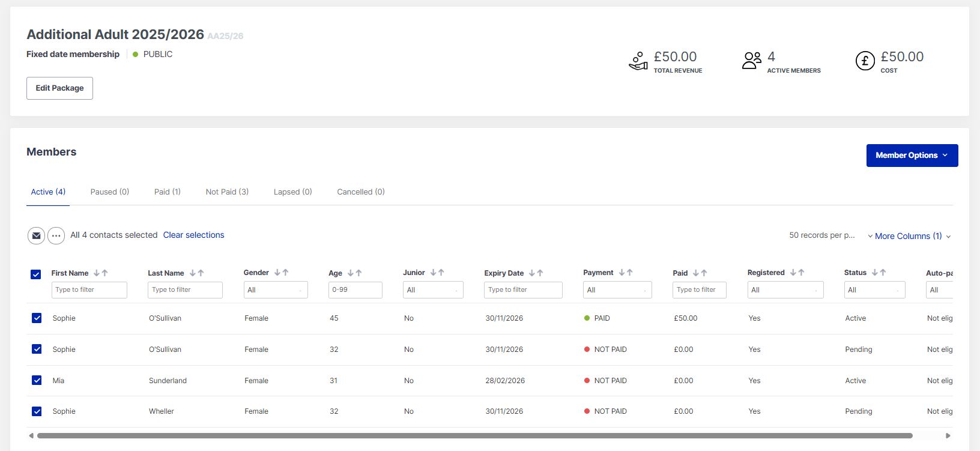
Task: Click right arrow of horizontal scrollbar
Action: pos(948,435)
